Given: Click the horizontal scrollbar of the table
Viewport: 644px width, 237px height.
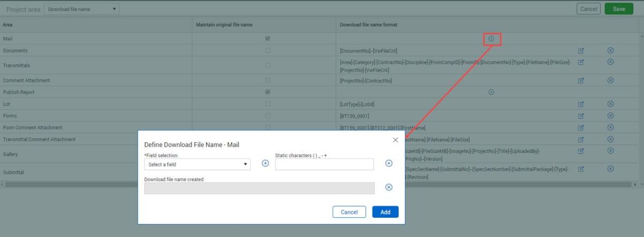Looking at the screenshot, I should (x=70, y=184).
